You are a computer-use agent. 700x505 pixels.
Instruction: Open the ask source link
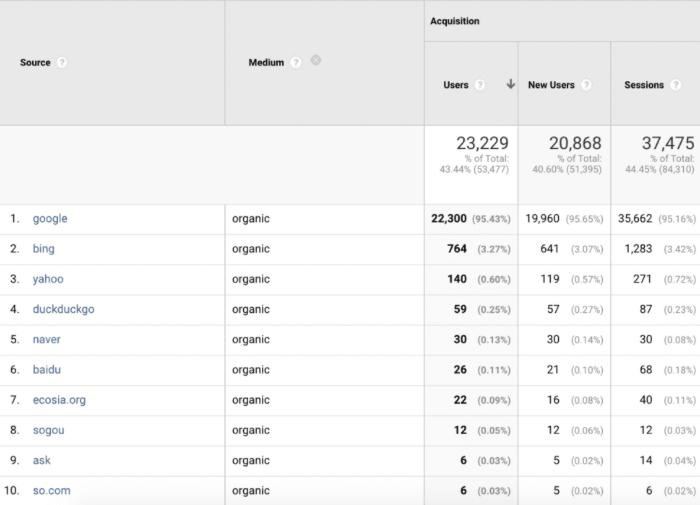[x=42, y=460]
